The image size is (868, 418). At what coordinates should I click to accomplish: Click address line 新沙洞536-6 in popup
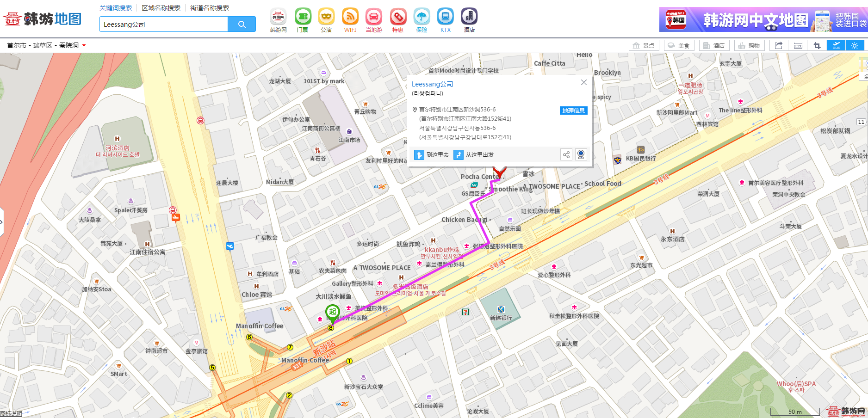457,110
